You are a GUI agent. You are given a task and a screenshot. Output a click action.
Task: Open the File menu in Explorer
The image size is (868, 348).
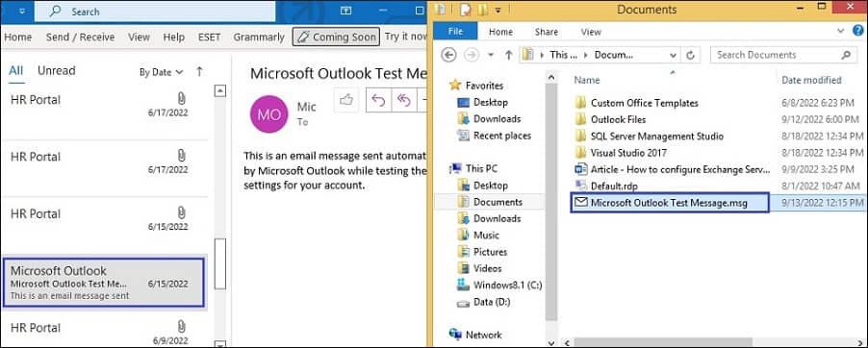coord(455,32)
